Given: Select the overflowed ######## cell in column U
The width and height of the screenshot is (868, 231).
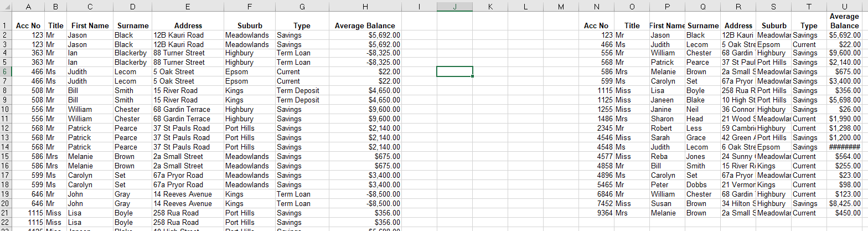Looking at the screenshot, I should [844, 147].
